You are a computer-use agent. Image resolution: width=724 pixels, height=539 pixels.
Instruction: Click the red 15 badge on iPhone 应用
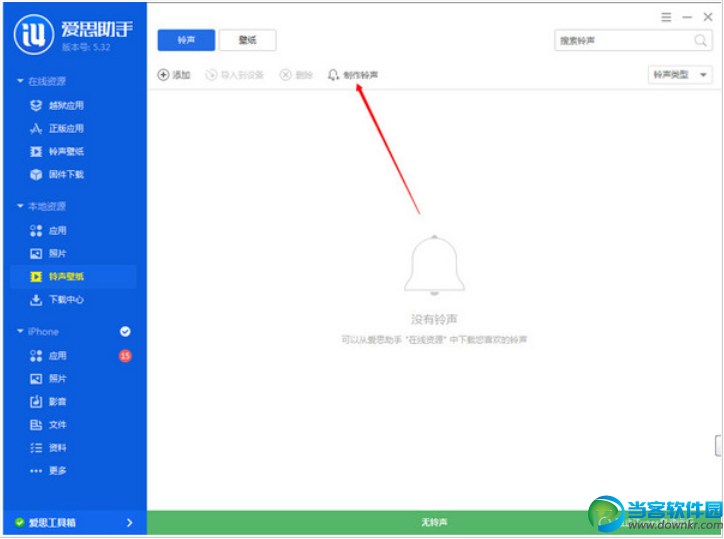[125, 356]
